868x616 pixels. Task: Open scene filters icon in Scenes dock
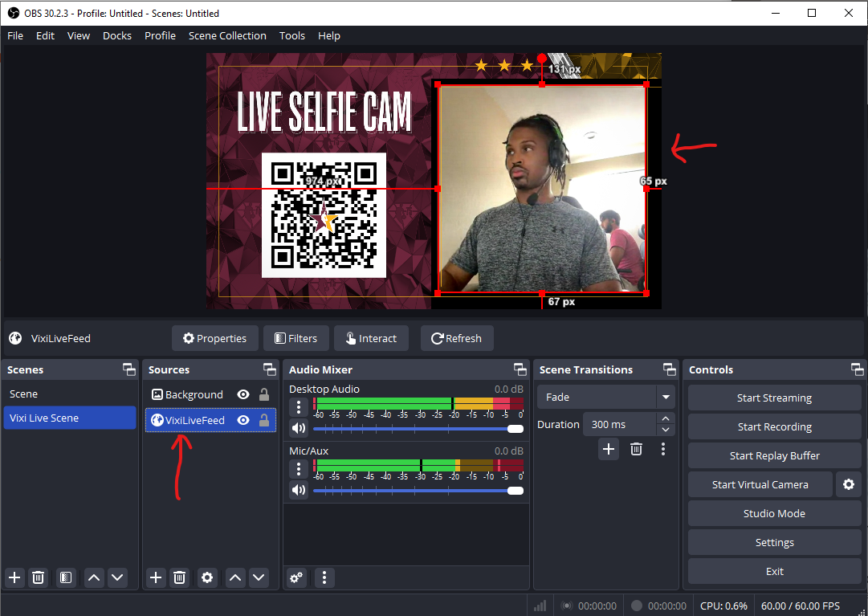coord(66,577)
